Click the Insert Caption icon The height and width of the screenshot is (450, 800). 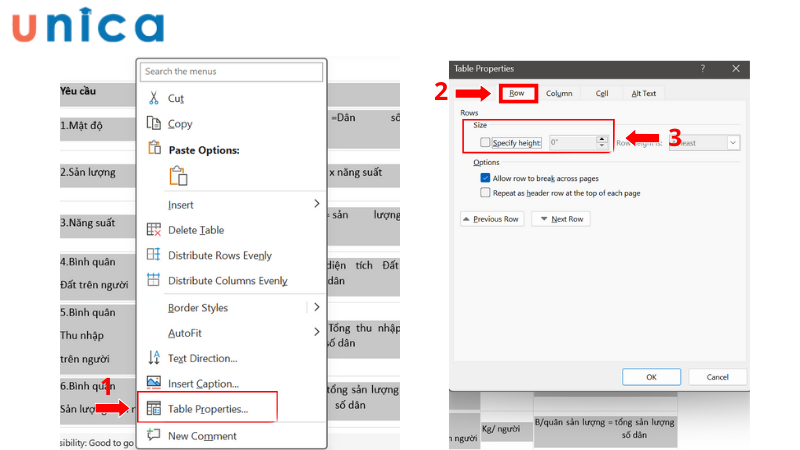tap(154, 383)
